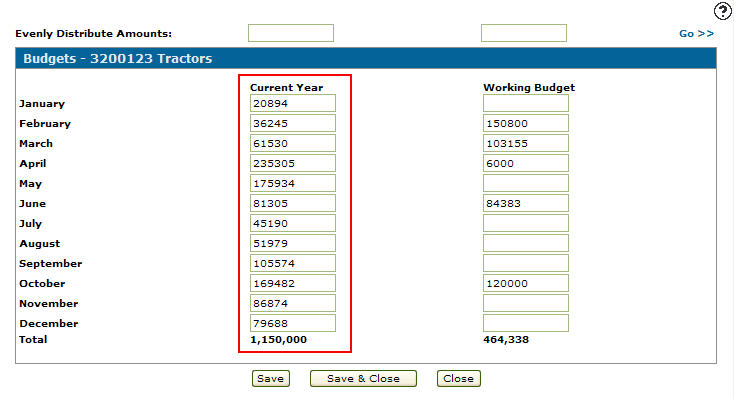The image size is (734, 399).
Task: Select the Working Budget evenly distribute field
Action: click(x=524, y=33)
